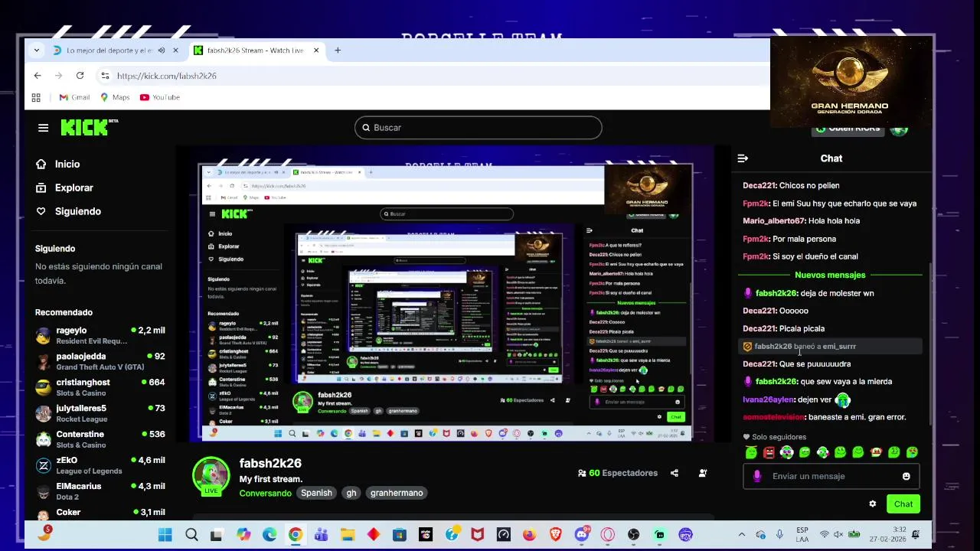Select the Spanish tag
The image size is (980, 551).
[316, 493]
